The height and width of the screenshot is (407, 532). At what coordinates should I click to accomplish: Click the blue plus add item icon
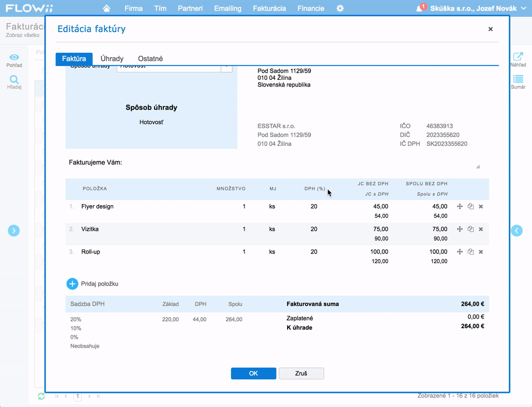(x=72, y=284)
